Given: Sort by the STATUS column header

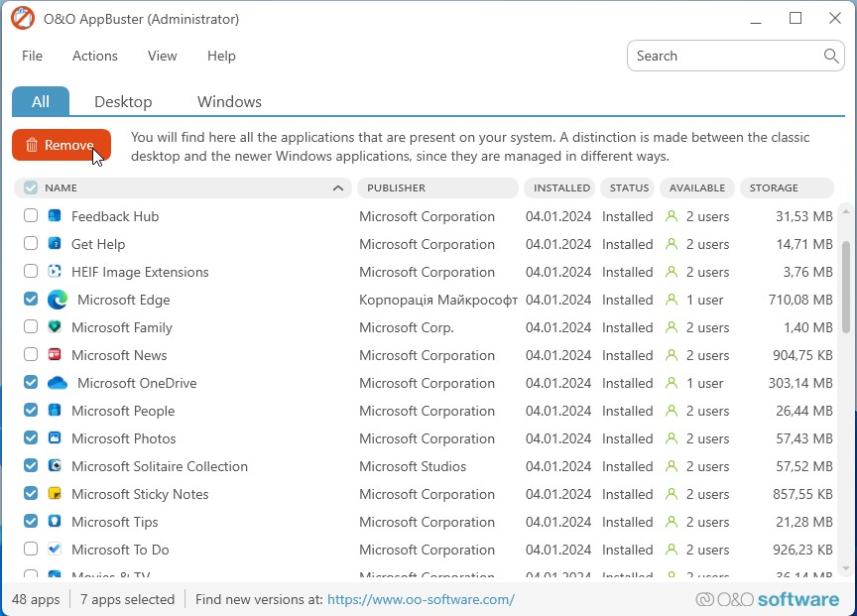Looking at the screenshot, I should (628, 188).
